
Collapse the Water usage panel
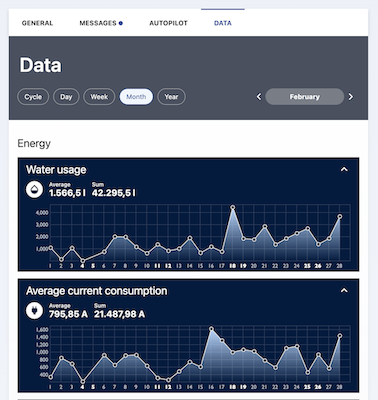coord(344,169)
